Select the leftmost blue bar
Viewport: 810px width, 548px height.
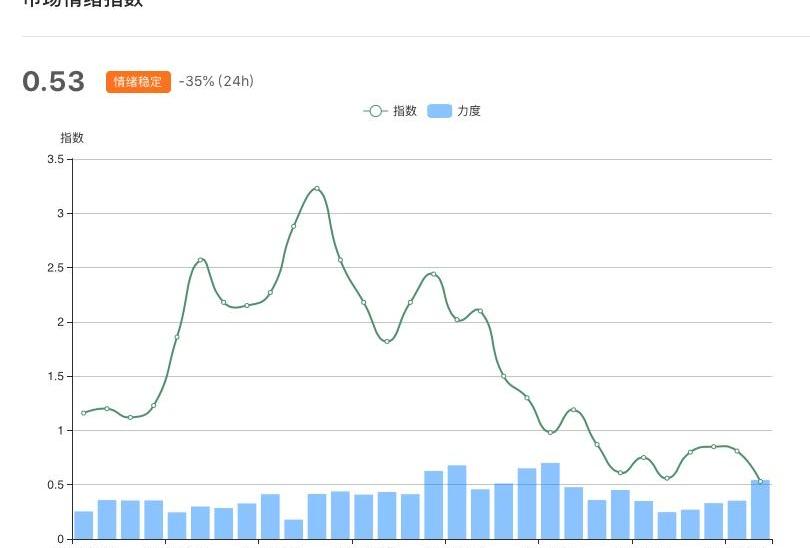click(83, 525)
